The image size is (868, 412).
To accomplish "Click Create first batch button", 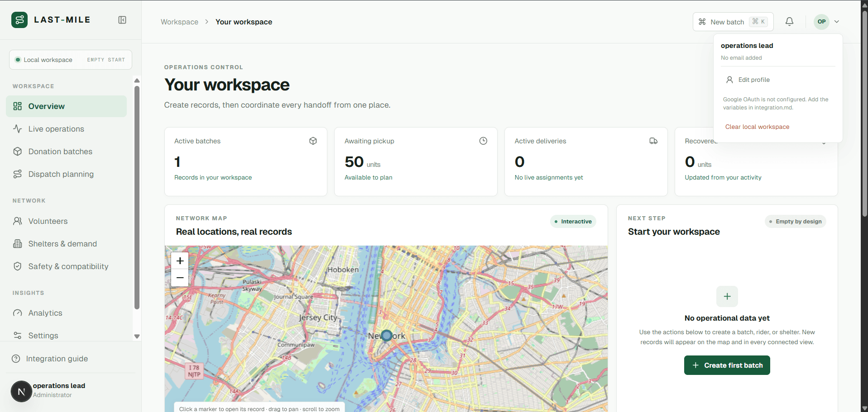I will point(727,365).
